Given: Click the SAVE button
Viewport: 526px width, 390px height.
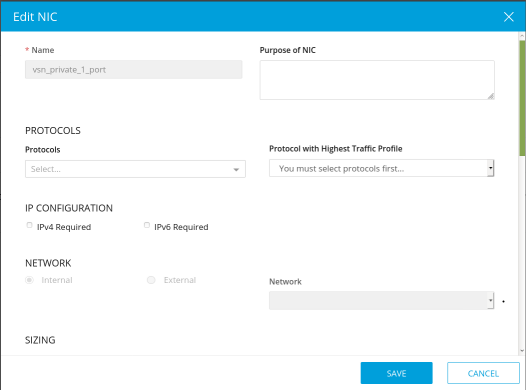Looking at the screenshot, I should 397,373.
